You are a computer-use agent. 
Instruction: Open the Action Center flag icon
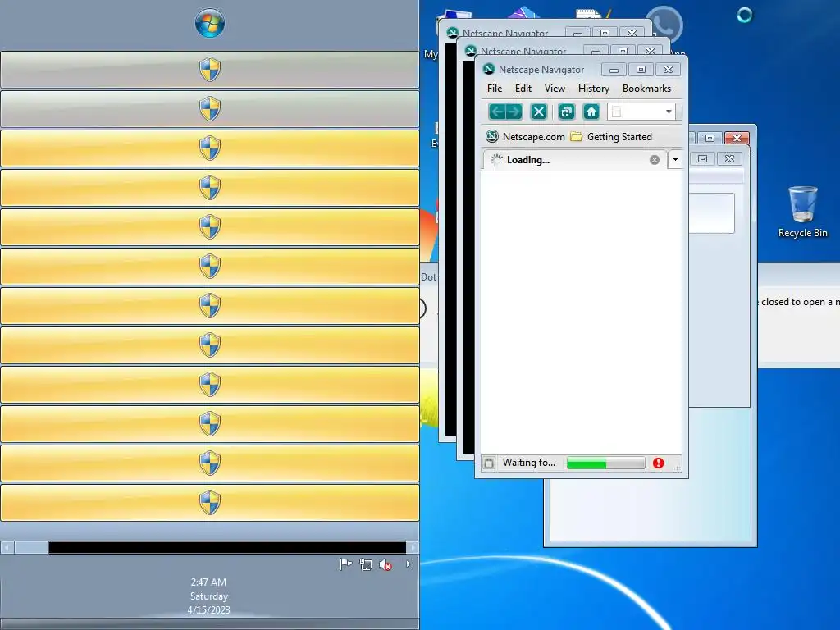pos(345,564)
